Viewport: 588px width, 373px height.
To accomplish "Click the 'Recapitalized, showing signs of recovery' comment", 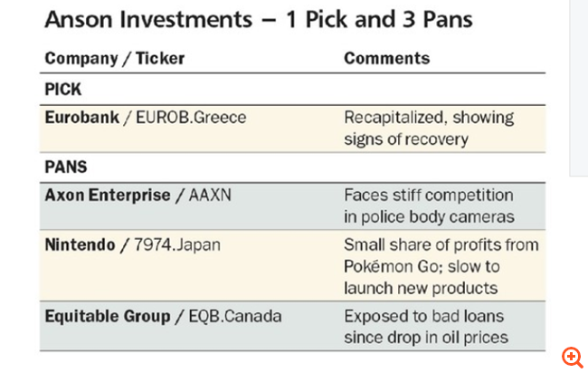I will [429, 129].
